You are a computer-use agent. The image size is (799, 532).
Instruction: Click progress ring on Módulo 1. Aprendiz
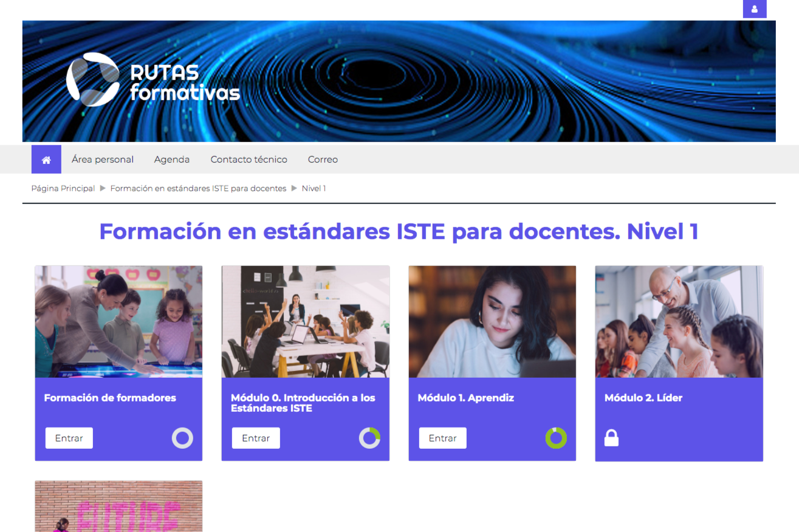tap(556, 438)
